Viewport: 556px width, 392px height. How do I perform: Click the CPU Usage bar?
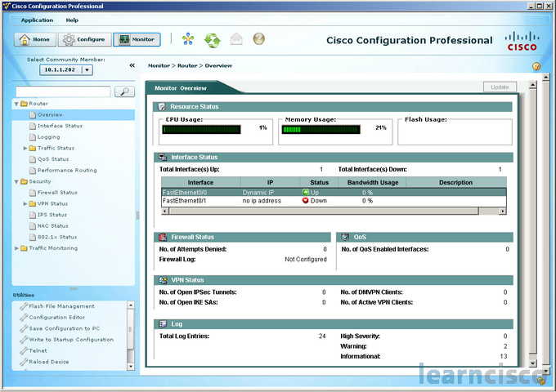(x=201, y=130)
